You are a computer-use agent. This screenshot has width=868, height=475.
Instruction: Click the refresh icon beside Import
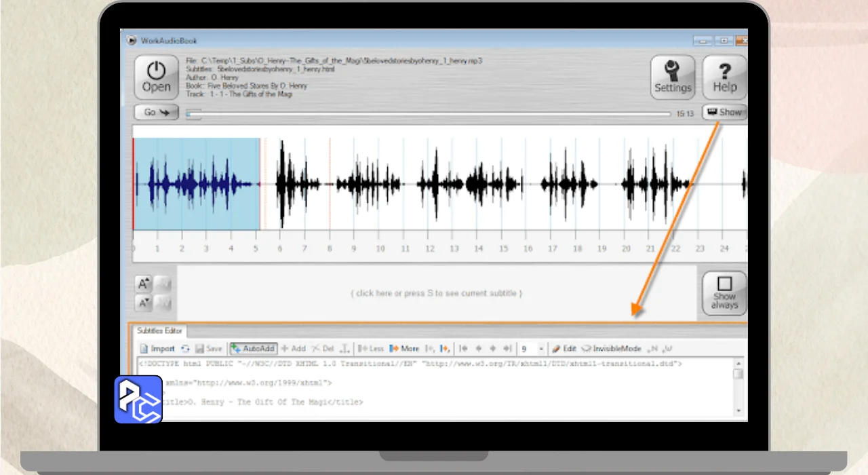point(186,349)
